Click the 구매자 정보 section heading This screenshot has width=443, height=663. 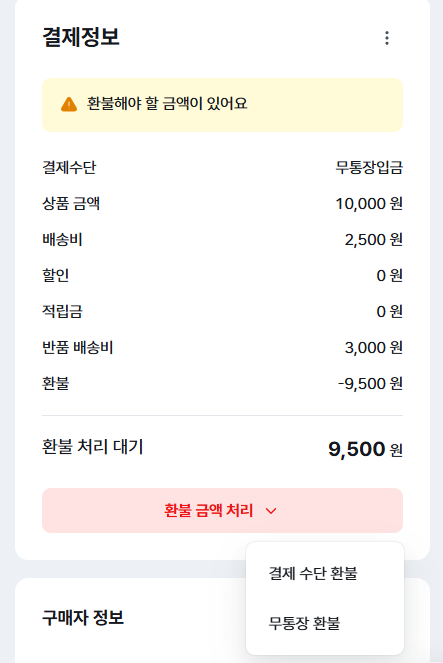click(83, 617)
